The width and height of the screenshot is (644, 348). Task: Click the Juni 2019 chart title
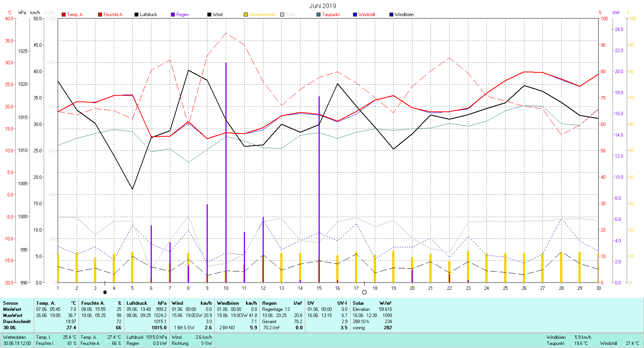323,6
